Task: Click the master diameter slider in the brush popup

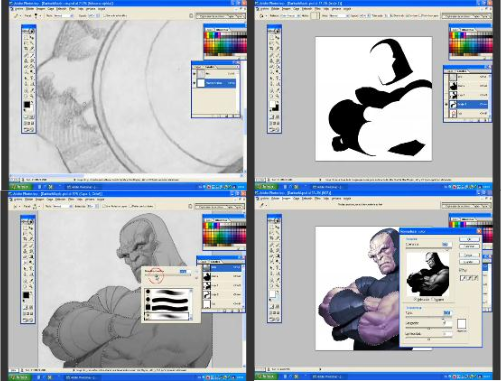Action: click(167, 275)
